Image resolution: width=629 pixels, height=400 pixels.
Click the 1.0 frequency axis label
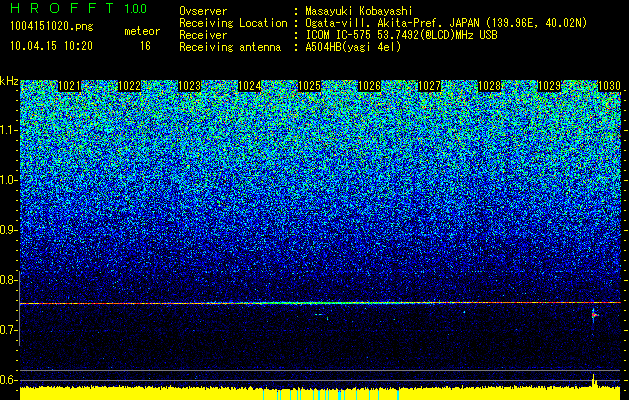(x=8, y=181)
